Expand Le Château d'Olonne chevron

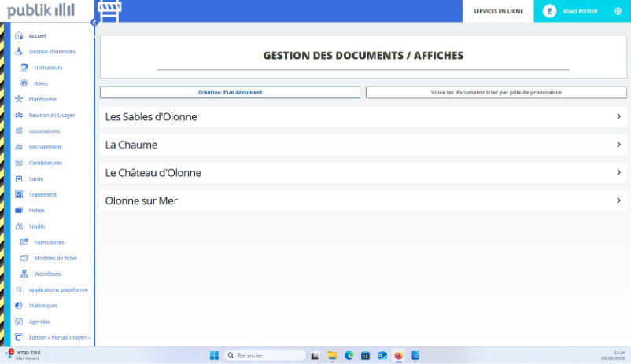(x=618, y=172)
